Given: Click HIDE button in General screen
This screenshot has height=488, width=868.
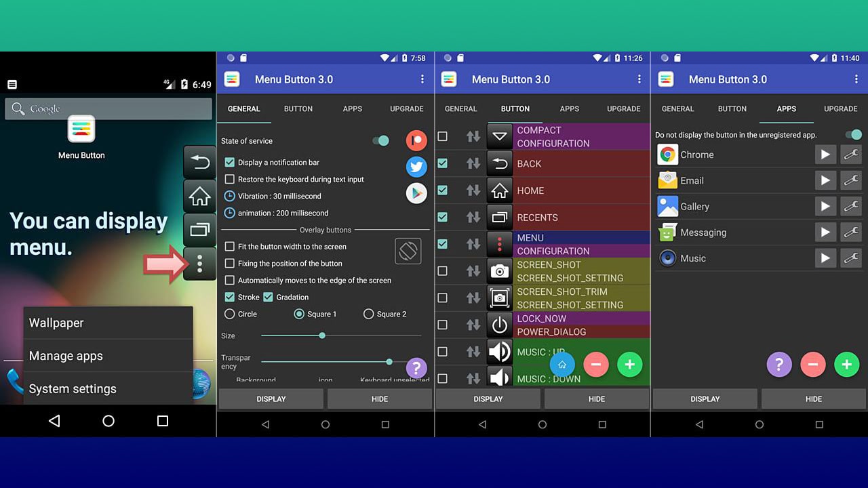Looking at the screenshot, I should point(380,399).
